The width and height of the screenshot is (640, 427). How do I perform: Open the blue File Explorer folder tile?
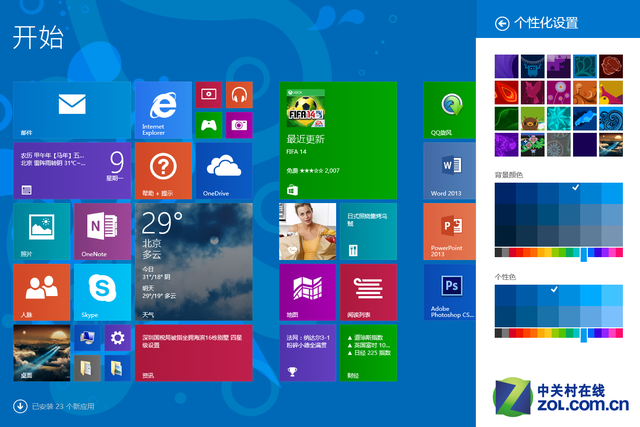(x=118, y=368)
